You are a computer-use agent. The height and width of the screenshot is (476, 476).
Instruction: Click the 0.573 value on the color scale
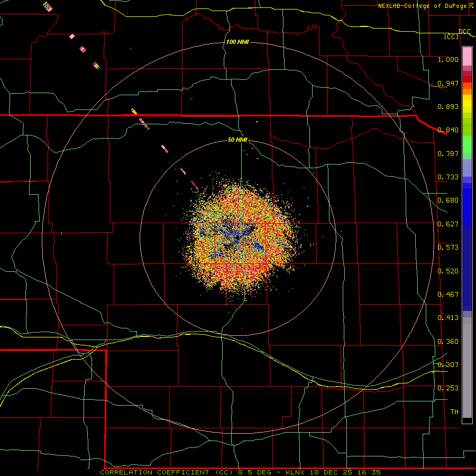(448, 248)
